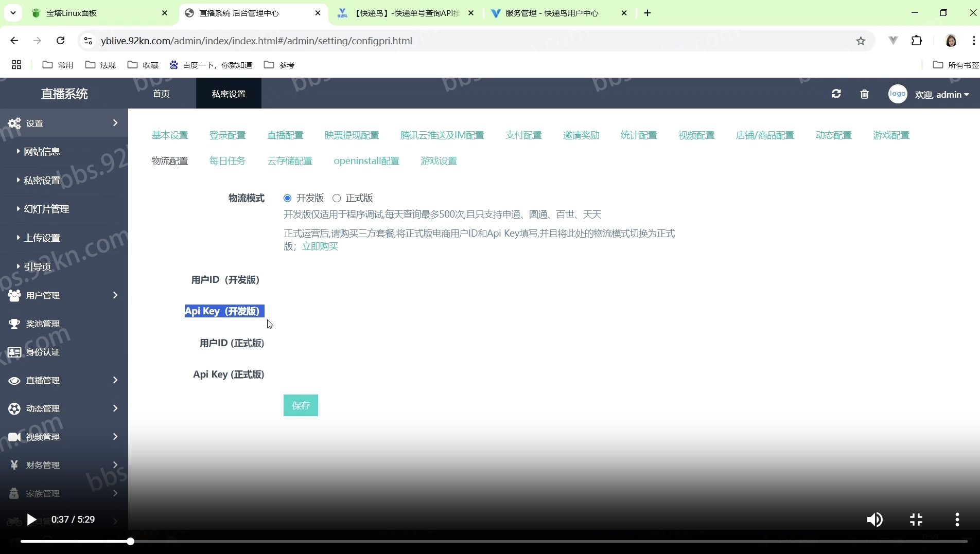Open the 直播配置 tab
Screen dimensions: 980x554
[x=285, y=135]
